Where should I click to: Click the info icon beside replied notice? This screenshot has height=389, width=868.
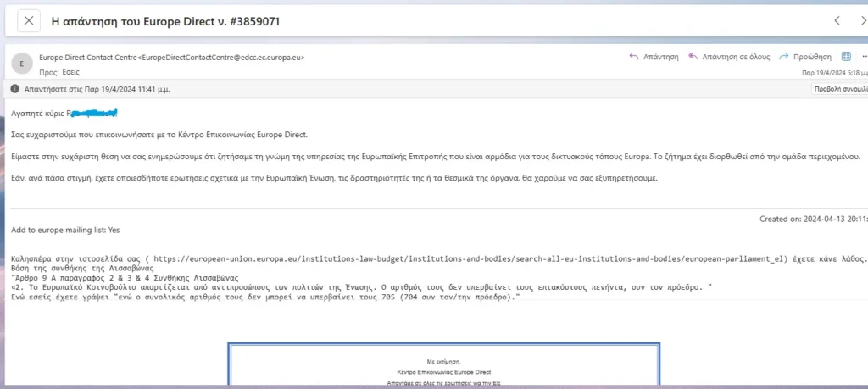coord(15,88)
